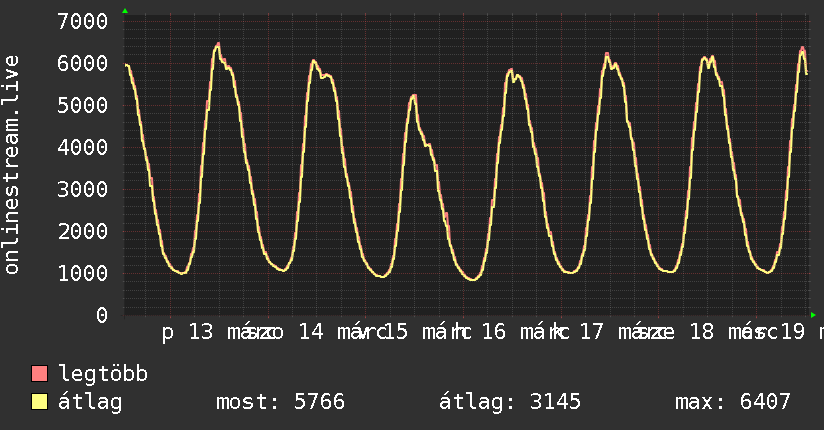Click the most: 5766 value
Image resolution: width=824 pixels, height=430 pixels.
pos(280,402)
